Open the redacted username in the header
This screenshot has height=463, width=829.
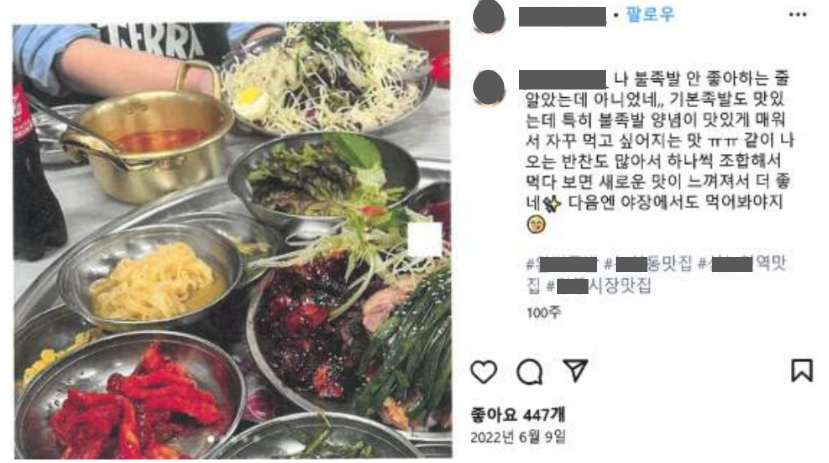pyautogui.click(x=562, y=16)
